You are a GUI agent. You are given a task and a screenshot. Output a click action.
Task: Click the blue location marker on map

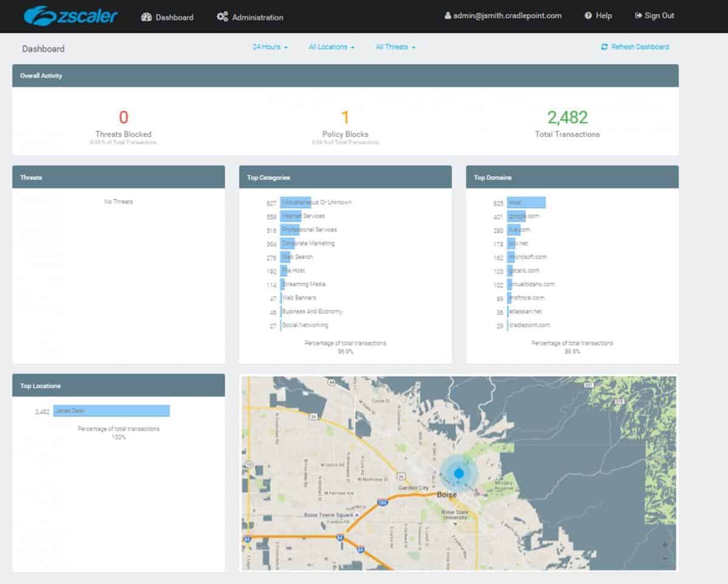click(459, 472)
